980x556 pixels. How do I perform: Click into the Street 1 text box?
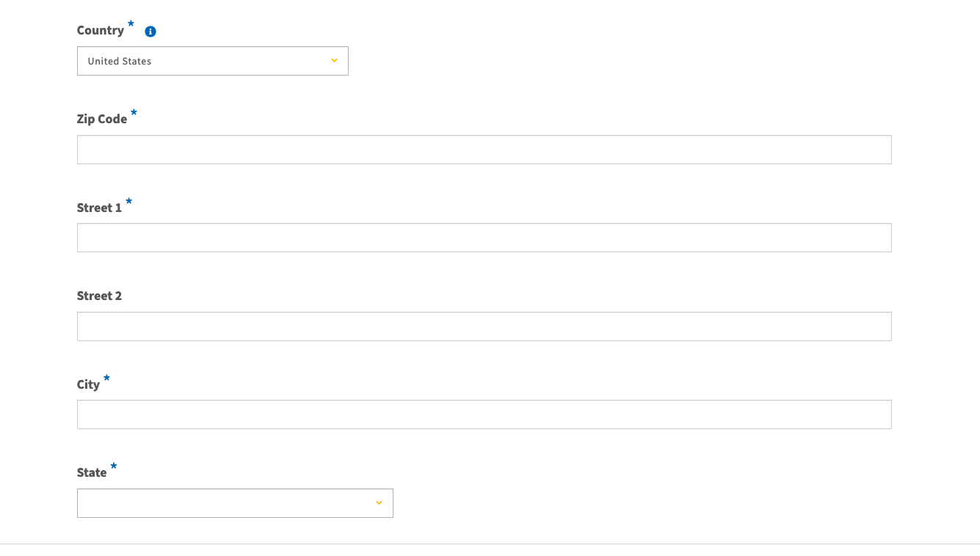(x=484, y=238)
